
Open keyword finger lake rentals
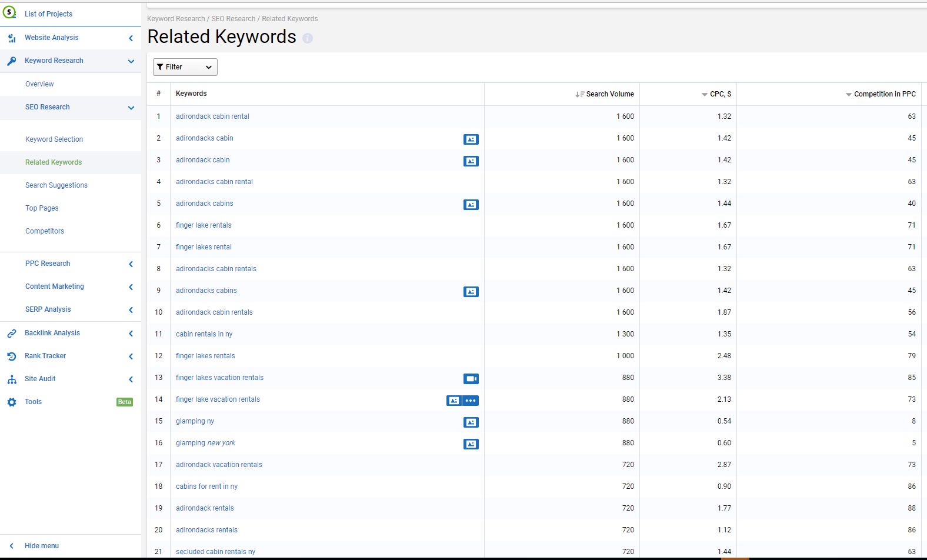tap(204, 225)
